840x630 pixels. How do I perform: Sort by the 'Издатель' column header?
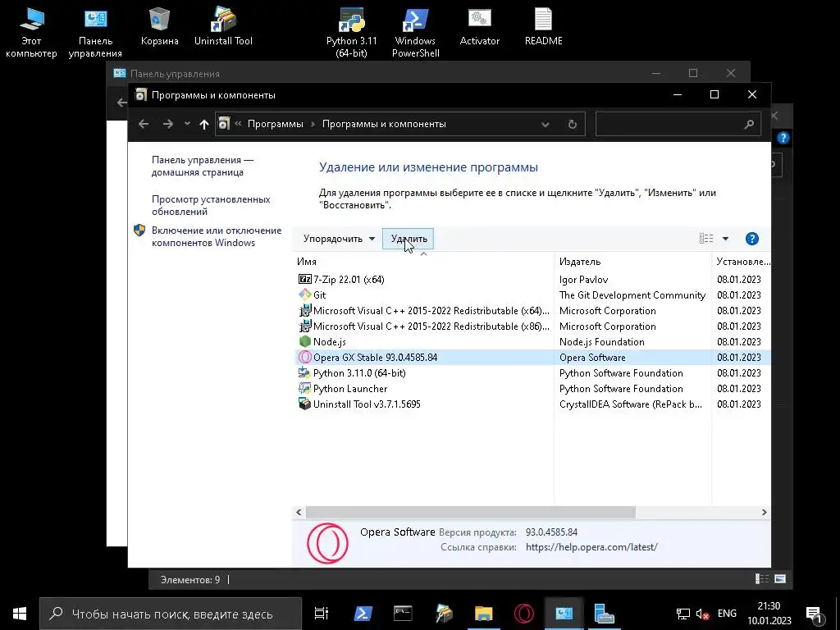(632, 262)
